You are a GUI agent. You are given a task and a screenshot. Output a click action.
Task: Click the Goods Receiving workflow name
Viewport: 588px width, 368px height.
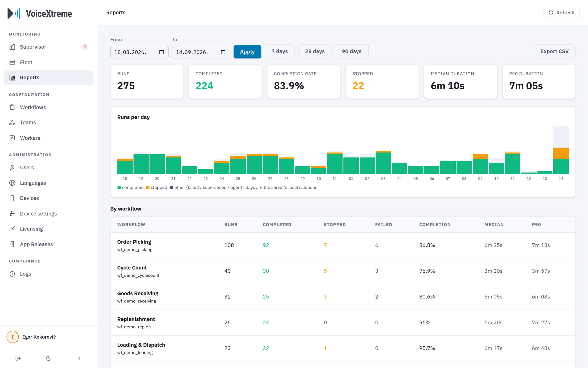(x=138, y=293)
